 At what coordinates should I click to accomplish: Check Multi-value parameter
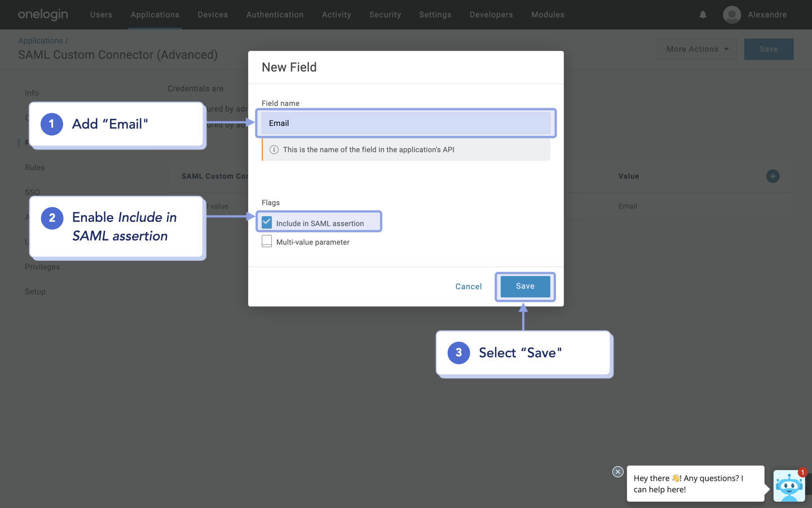tap(266, 241)
